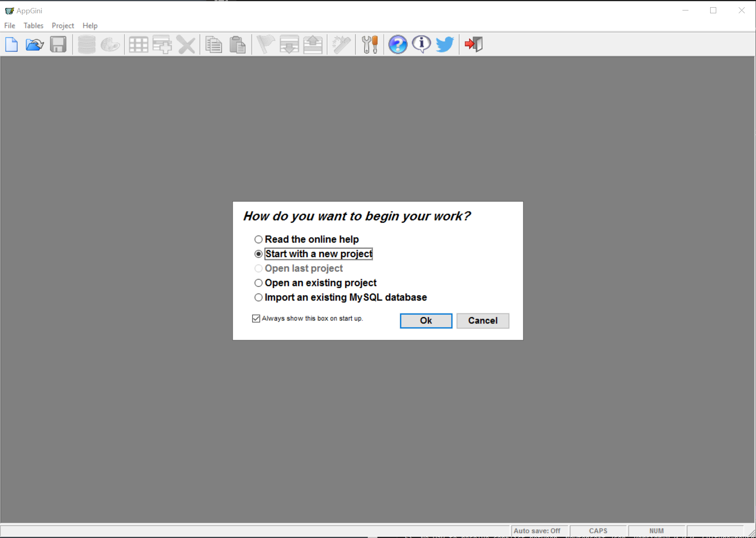This screenshot has width=756, height=538.
Task: Click the Paste toolbar icon
Action: [238, 44]
